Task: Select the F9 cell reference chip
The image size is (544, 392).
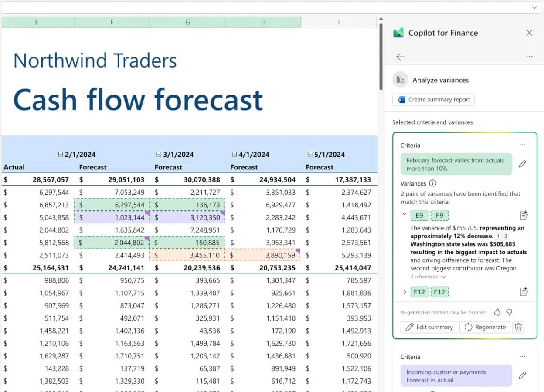Action: pos(440,215)
